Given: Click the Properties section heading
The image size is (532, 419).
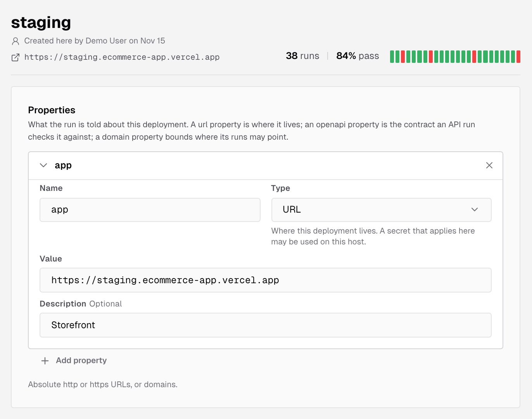Looking at the screenshot, I should coord(52,110).
